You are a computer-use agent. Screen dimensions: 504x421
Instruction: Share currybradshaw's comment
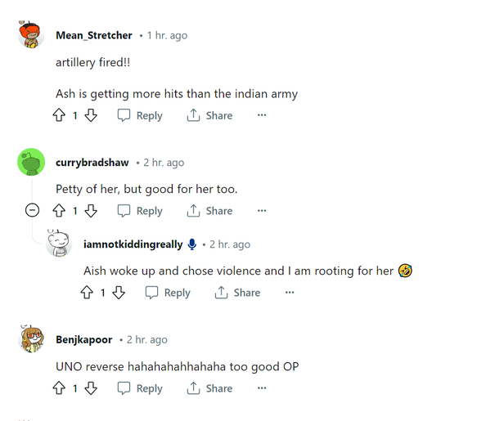point(209,211)
